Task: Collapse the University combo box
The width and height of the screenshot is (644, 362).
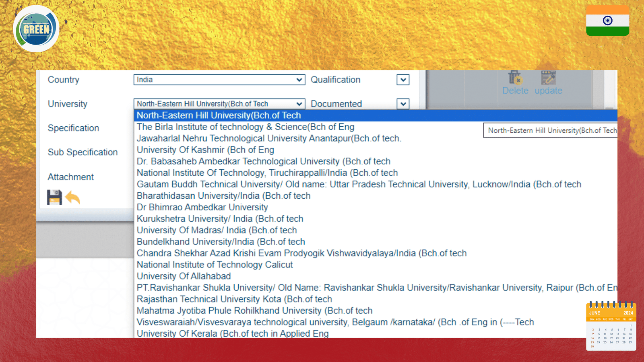Action: click(x=299, y=104)
